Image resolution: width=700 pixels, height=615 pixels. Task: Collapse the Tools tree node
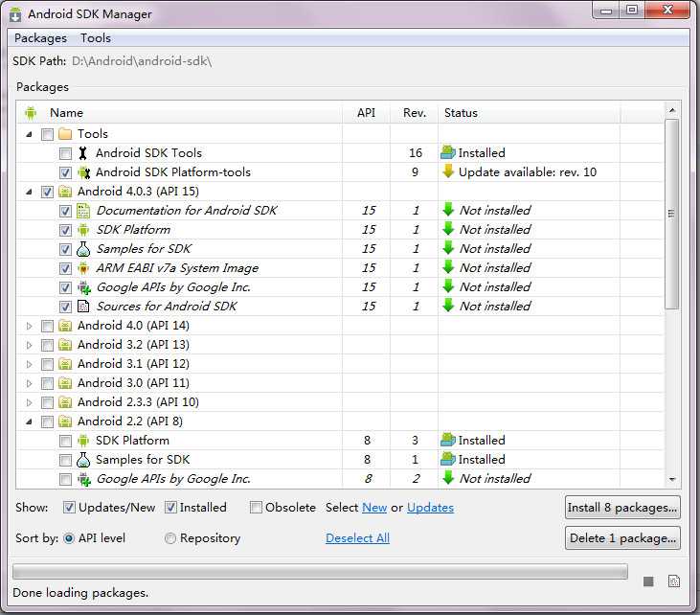click(x=29, y=134)
